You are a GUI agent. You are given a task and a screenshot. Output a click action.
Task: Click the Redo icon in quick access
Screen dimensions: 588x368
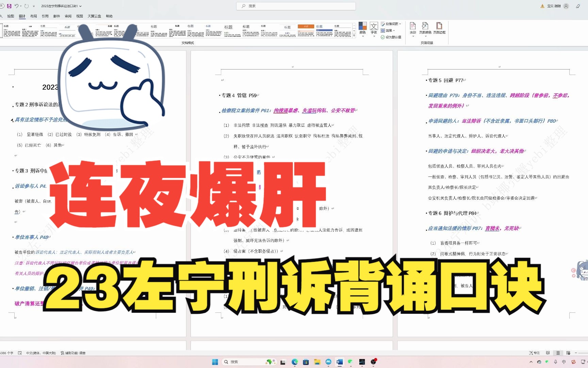click(27, 6)
